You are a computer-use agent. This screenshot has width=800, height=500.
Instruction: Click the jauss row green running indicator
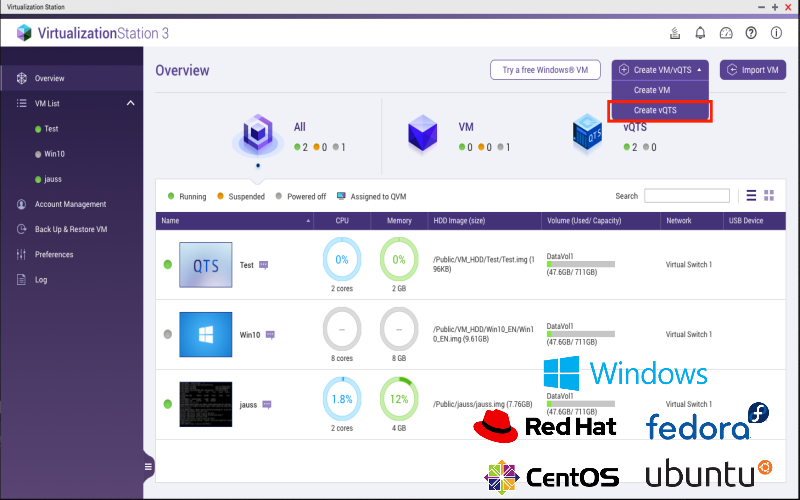coord(167,404)
